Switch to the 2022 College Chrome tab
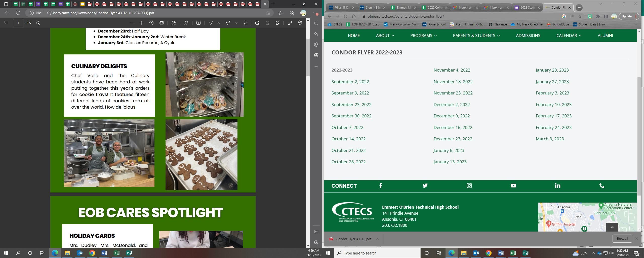Viewport: 644px width, 258px height. coord(434,8)
